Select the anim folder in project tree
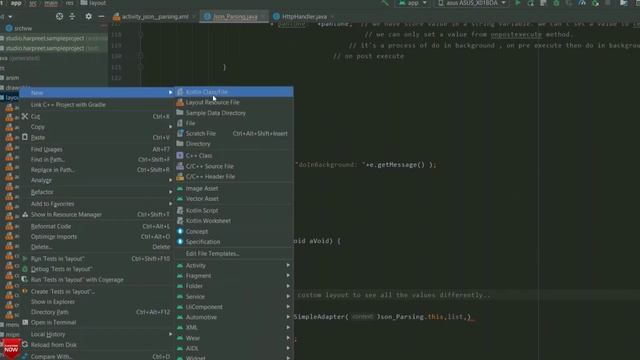Screen dimensions: 640x360 (11, 78)
